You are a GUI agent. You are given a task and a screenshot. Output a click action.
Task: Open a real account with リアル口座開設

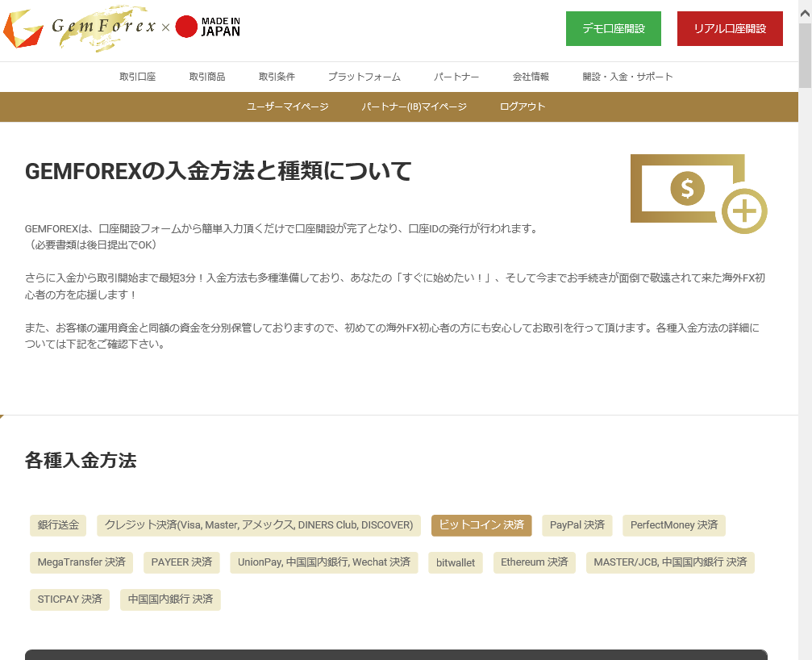tap(730, 28)
